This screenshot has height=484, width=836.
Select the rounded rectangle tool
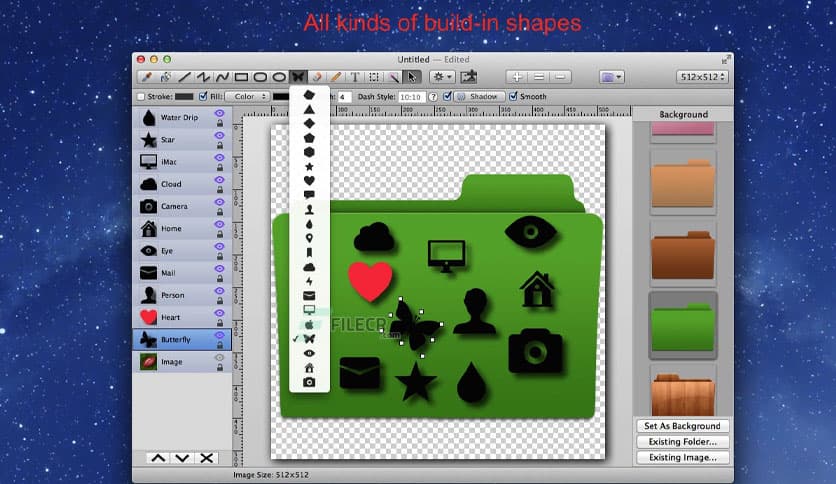[x=260, y=77]
